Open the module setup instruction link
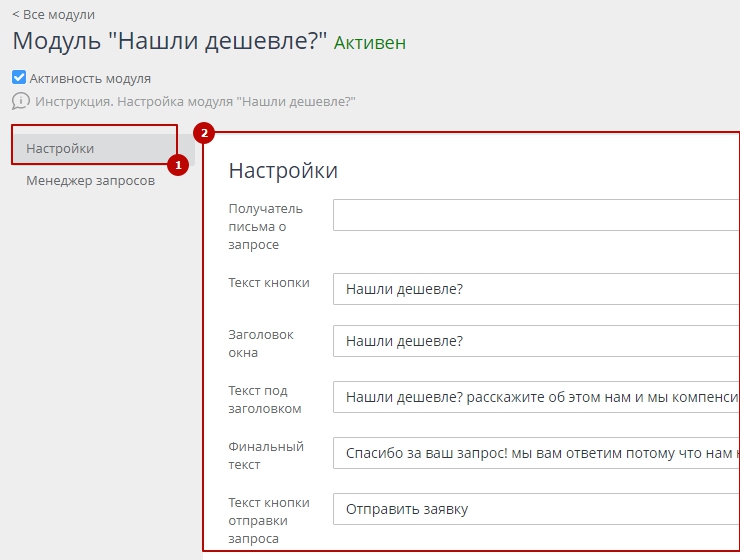This screenshot has height=560, width=740. click(195, 101)
